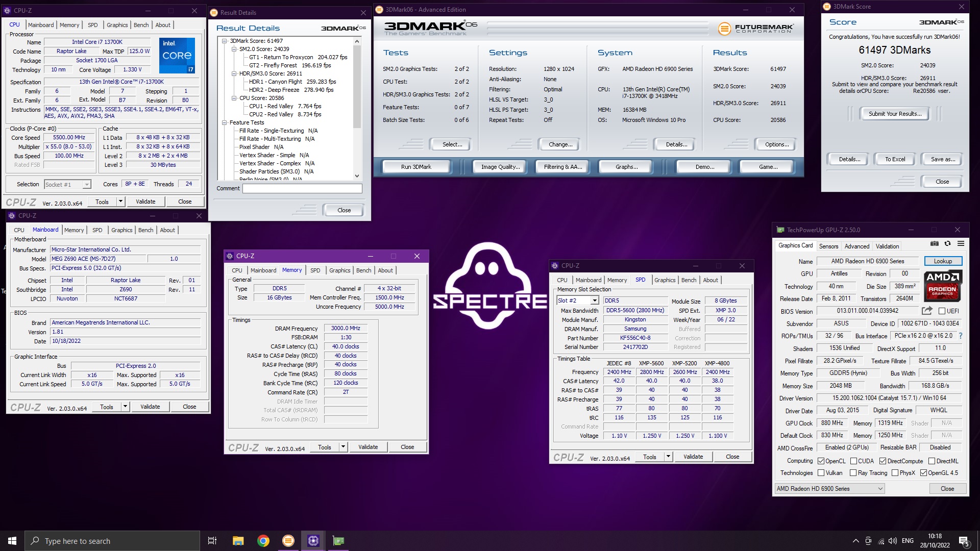Show hidden system tray icons

point(855,541)
